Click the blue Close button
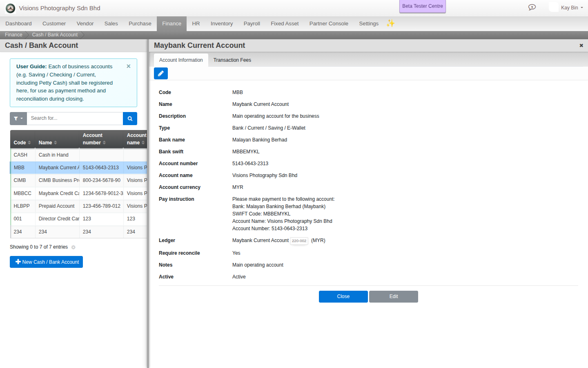This screenshot has height=368, width=588. pos(343,296)
